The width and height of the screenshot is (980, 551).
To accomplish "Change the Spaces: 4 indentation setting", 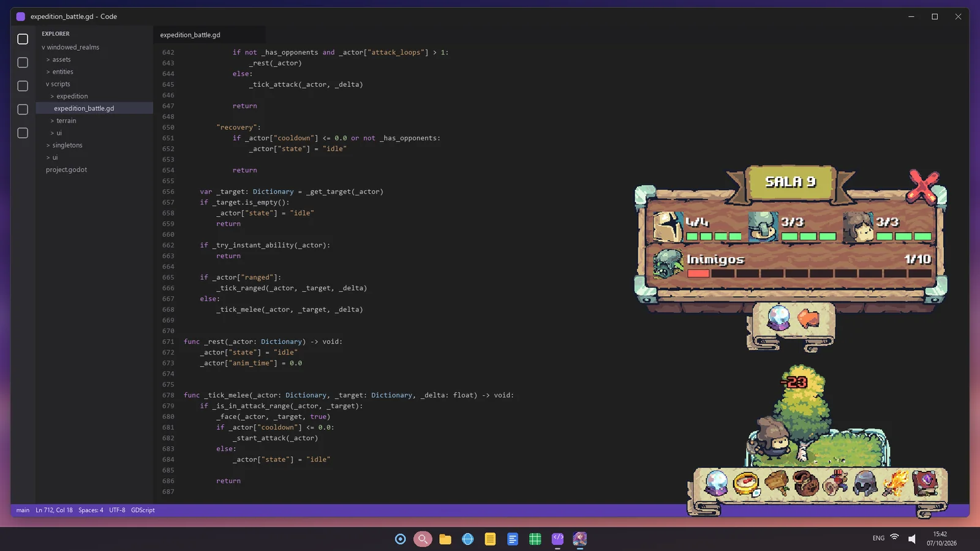I will (x=91, y=510).
